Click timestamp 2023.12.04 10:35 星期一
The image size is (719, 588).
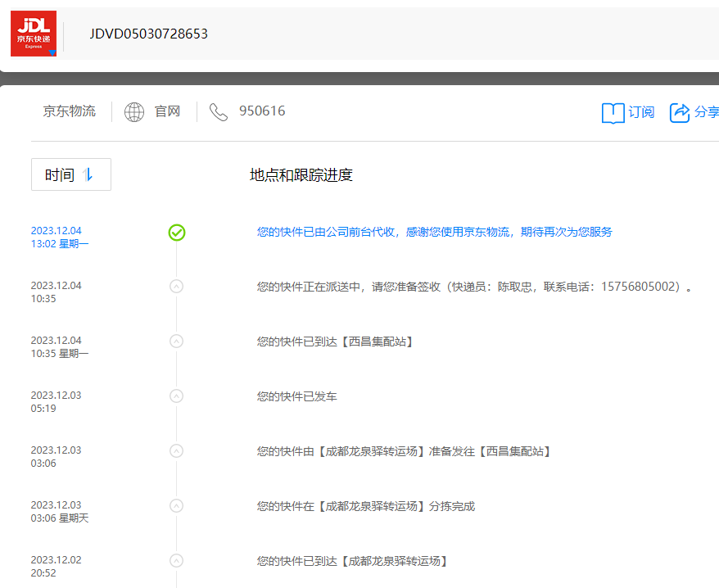tap(60, 346)
